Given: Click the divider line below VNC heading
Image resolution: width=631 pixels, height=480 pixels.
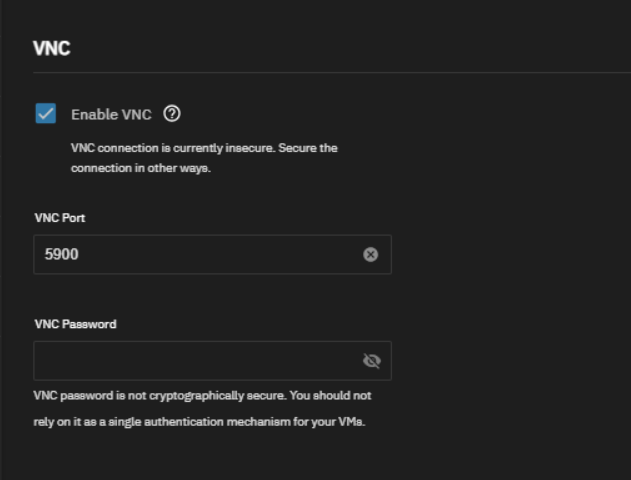Looking at the screenshot, I should pyautogui.click(x=332, y=73).
